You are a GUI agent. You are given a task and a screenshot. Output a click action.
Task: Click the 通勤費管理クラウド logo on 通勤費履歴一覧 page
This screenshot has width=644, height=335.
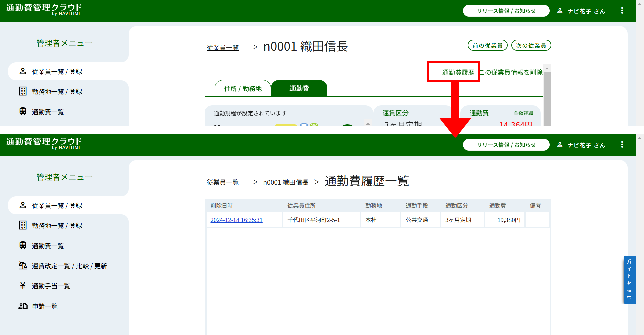[44, 143]
